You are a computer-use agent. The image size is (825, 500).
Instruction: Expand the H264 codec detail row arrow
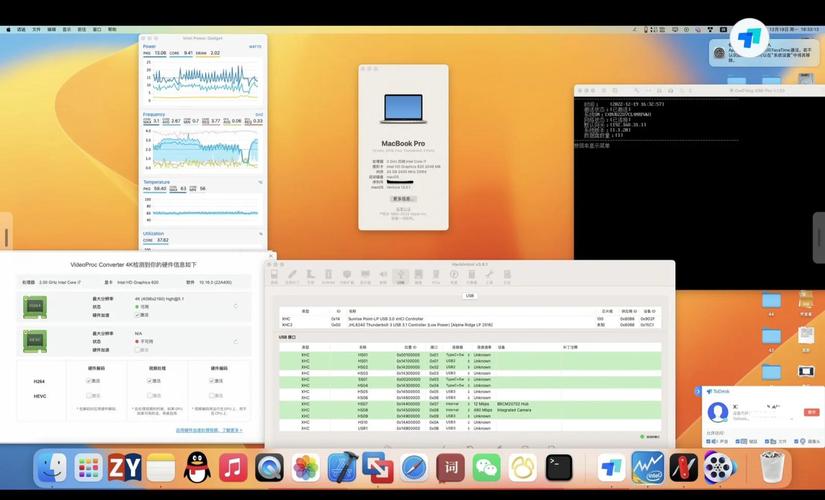pyautogui.click(x=236, y=306)
